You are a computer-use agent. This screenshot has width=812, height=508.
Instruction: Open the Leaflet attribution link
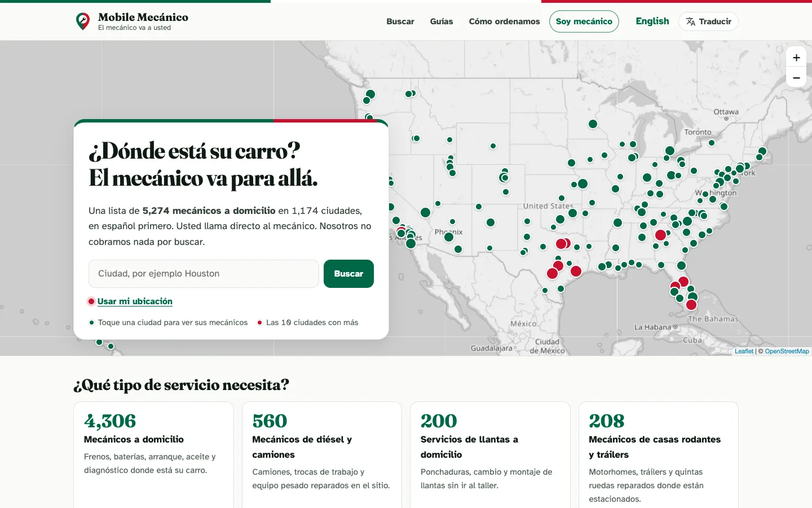click(744, 351)
